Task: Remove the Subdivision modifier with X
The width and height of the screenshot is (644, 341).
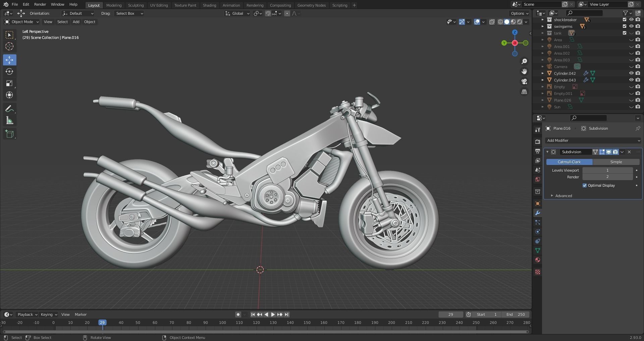Action: 629,152
